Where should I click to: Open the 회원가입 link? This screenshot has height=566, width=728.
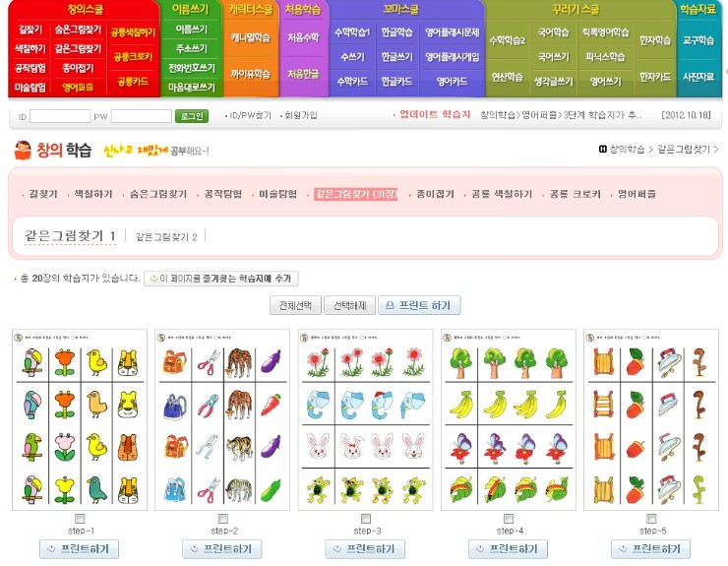pos(300,116)
